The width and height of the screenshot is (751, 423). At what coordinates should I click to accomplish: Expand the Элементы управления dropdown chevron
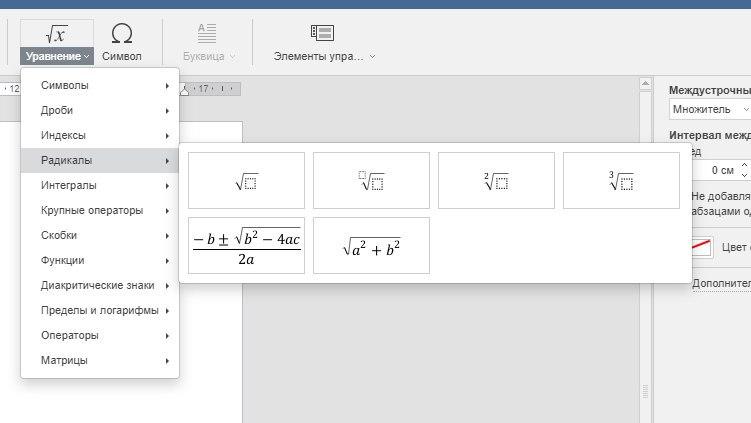click(x=372, y=57)
